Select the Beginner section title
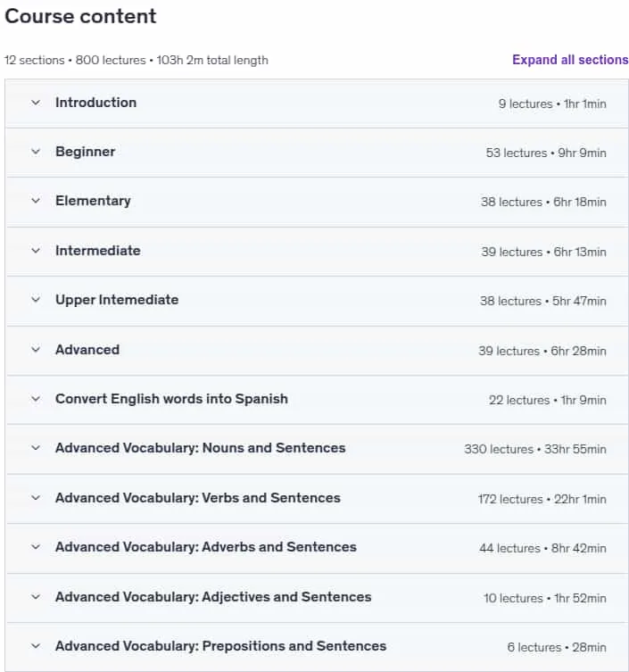This screenshot has width=629, height=672. pyautogui.click(x=86, y=152)
